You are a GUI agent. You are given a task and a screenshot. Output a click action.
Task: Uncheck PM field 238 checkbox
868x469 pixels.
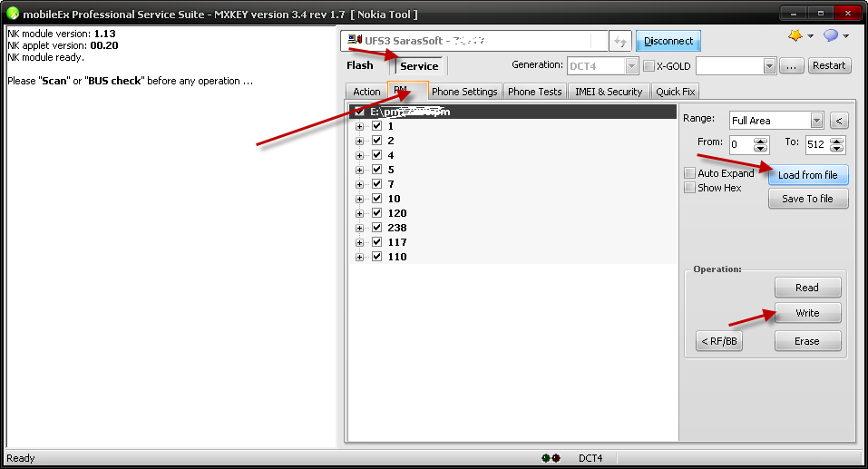click(x=377, y=228)
